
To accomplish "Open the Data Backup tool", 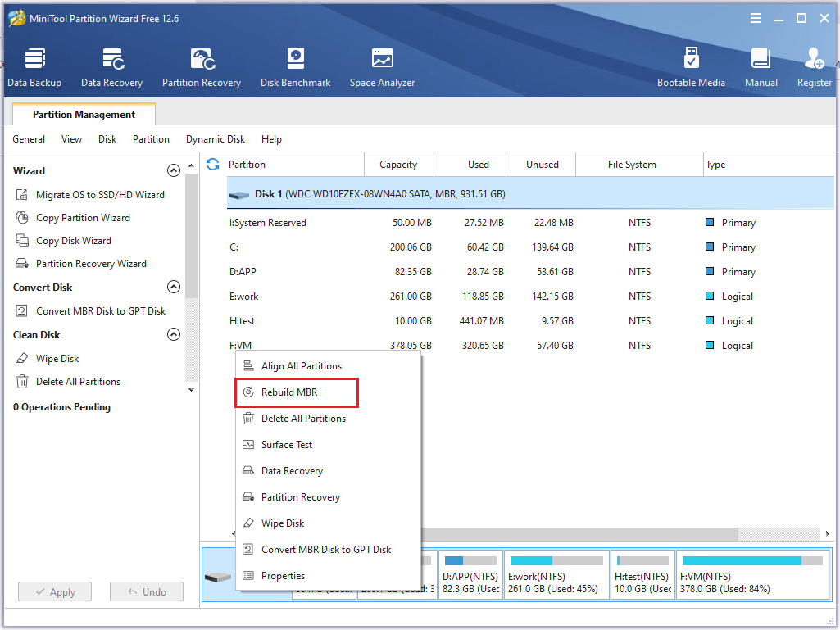I will 34,67.
